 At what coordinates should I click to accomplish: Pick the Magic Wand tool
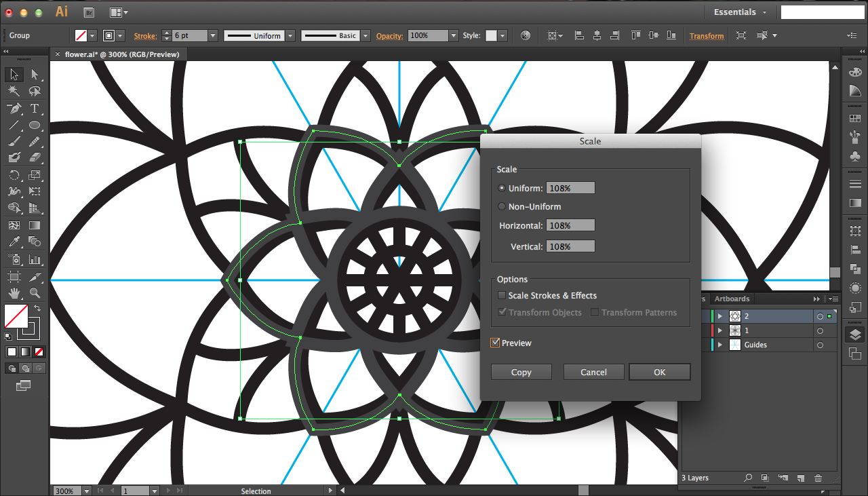(14, 91)
